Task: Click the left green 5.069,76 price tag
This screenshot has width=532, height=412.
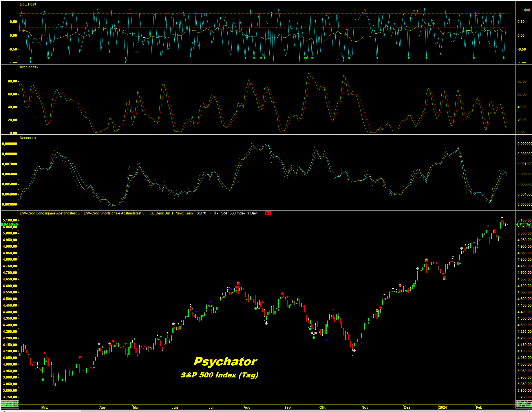Action: 10,225
